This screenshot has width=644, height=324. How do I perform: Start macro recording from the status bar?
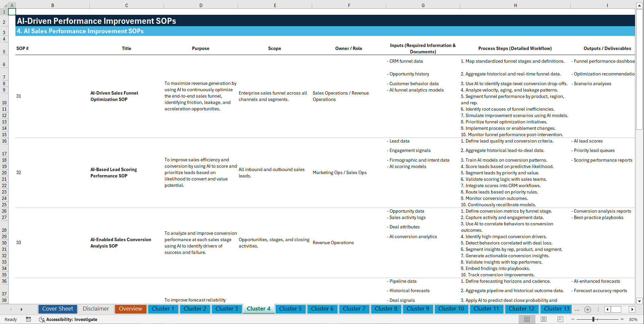28,319
